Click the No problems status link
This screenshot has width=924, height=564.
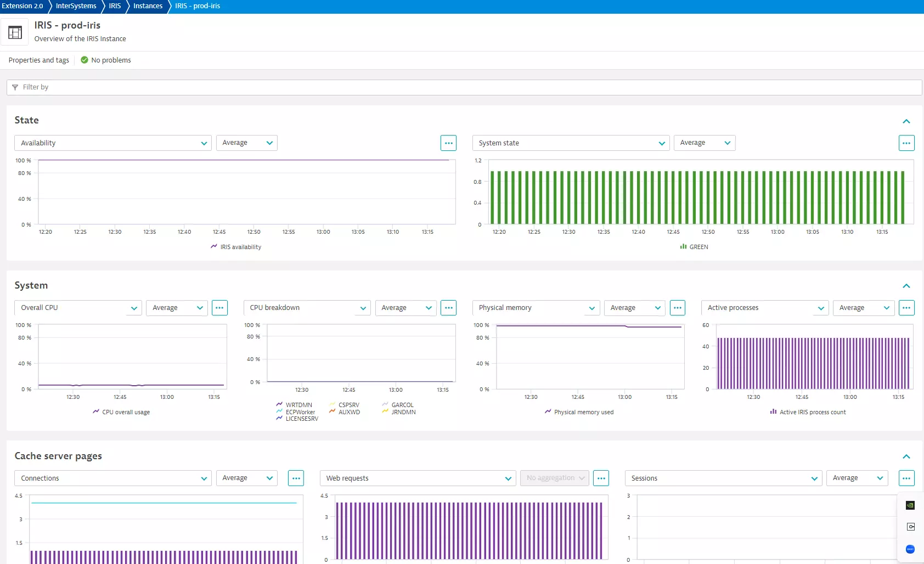[106, 60]
